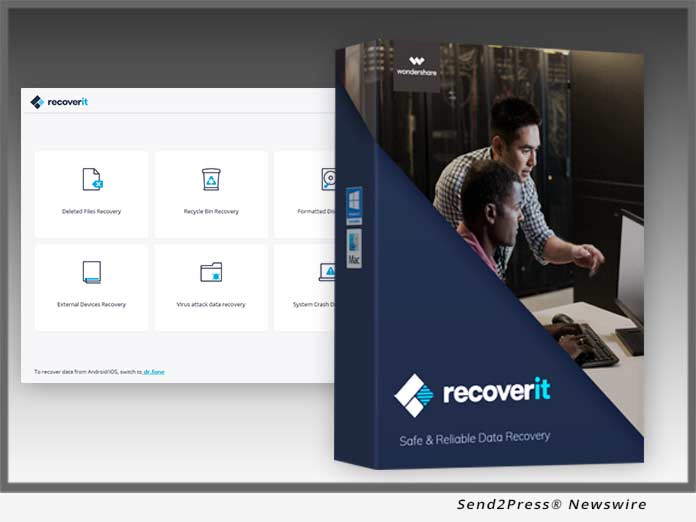
Task: Select the "Deleted Files Recovery" label
Action: (91, 212)
